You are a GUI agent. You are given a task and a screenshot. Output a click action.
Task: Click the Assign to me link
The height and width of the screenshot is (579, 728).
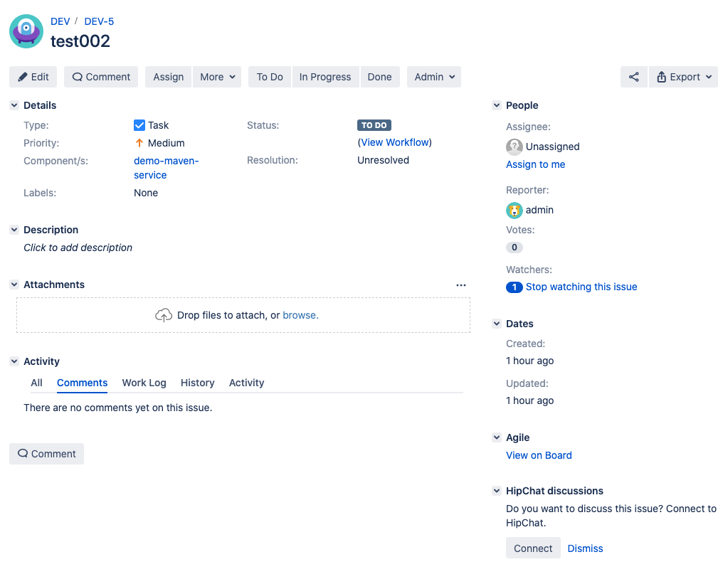(x=535, y=164)
